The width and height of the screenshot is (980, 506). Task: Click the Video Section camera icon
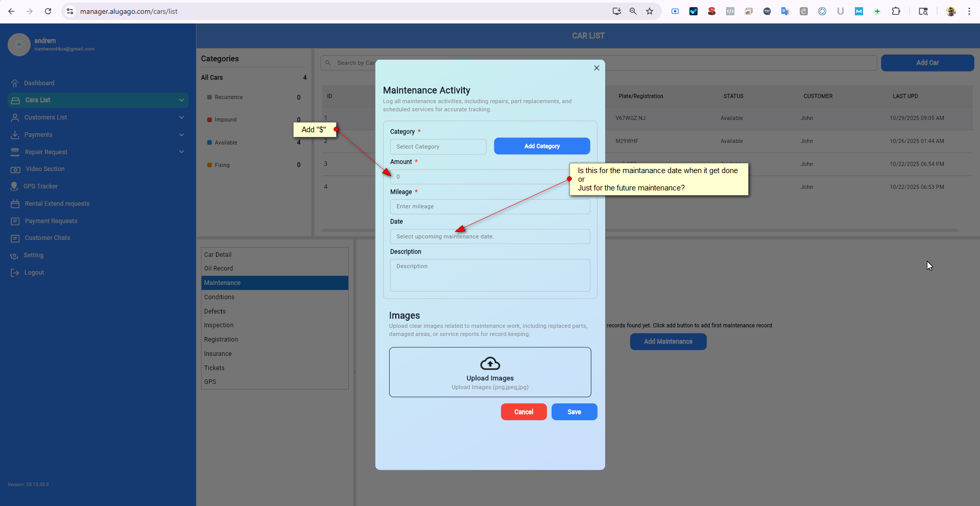point(15,170)
